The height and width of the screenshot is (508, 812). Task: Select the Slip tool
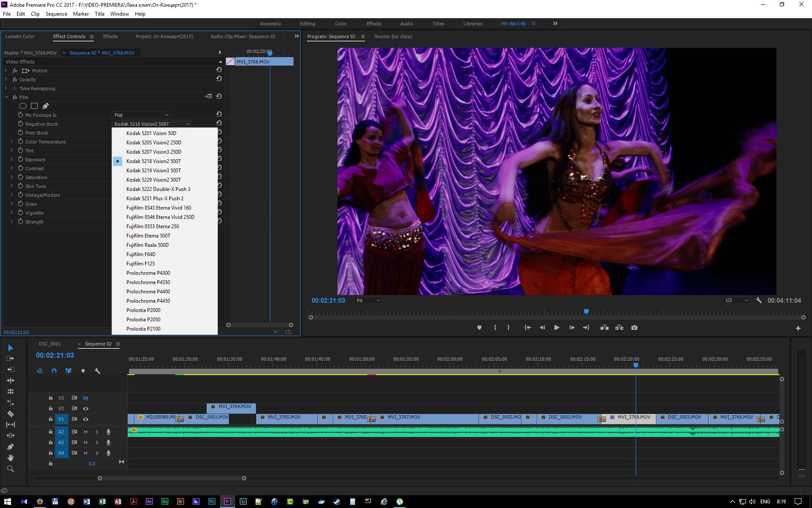(x=11, y=425)
